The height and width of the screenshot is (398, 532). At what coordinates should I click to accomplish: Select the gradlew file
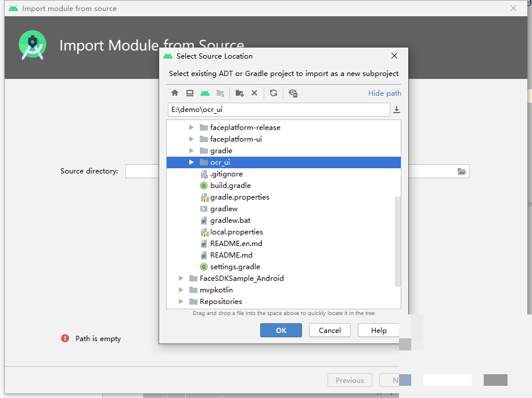(283, 209)
